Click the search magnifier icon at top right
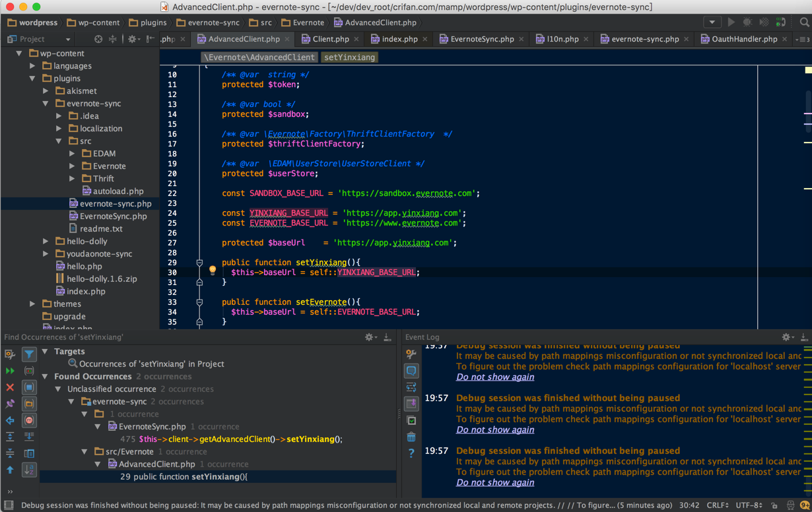The image size is (812, 512). click(804, 22)
